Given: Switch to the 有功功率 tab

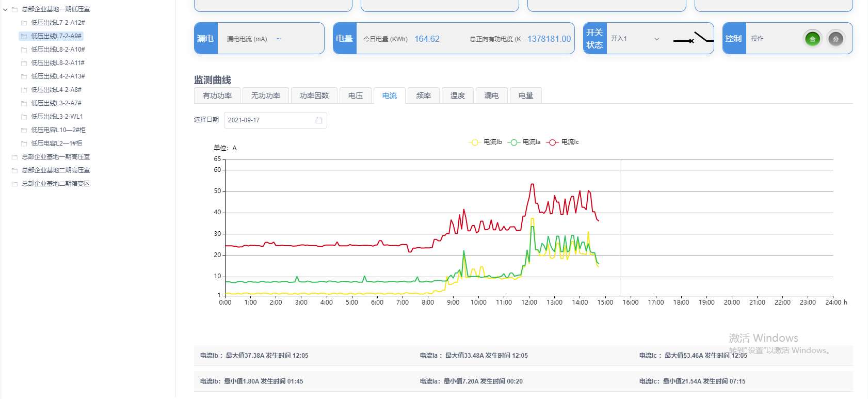Looking at the screenshot, I should (x=217, y=95).
